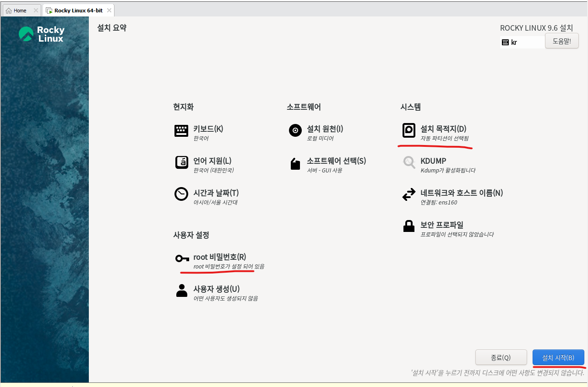Click the ROCKY LINUX 9.6 설치 title
The image size is (588, 387).
click(x=536, y=28)
